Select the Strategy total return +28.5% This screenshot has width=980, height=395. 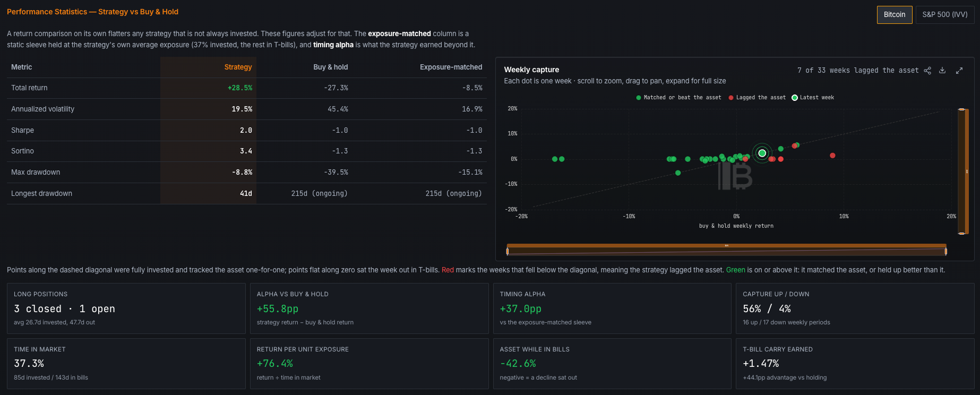pyautogui.click(x=240, y=88)
